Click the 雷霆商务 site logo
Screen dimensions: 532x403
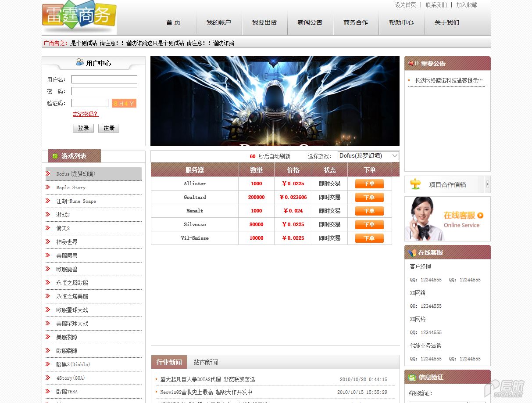point(79,16)
